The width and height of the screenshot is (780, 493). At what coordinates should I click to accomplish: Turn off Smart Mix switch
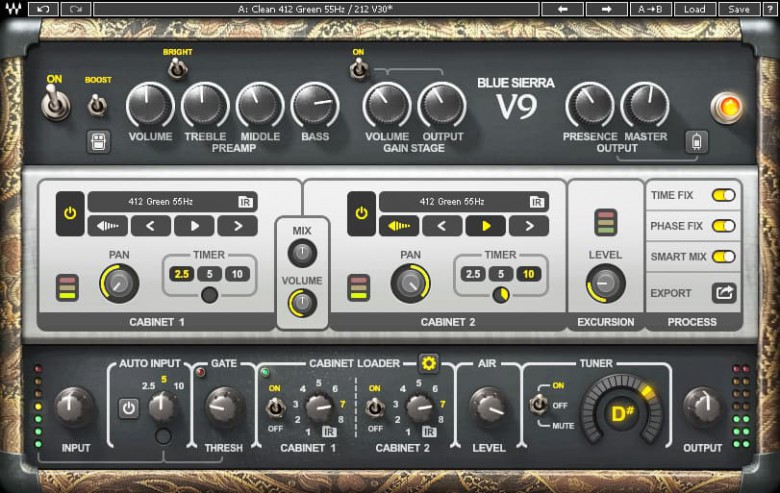[723, 257]
